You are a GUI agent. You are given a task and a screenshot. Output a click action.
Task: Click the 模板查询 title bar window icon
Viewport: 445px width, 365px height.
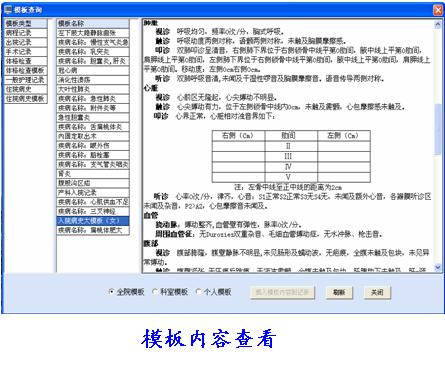pyautogui.click(x=8, y=10)
